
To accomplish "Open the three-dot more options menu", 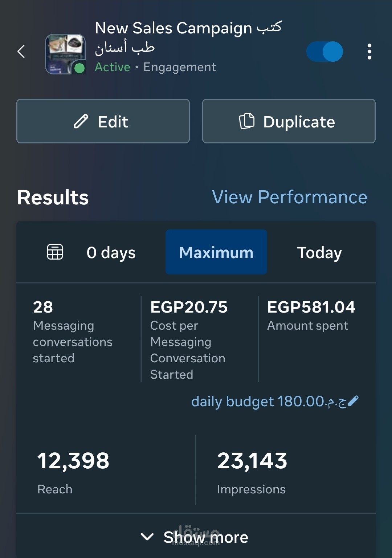I will (x=369, y=52).
